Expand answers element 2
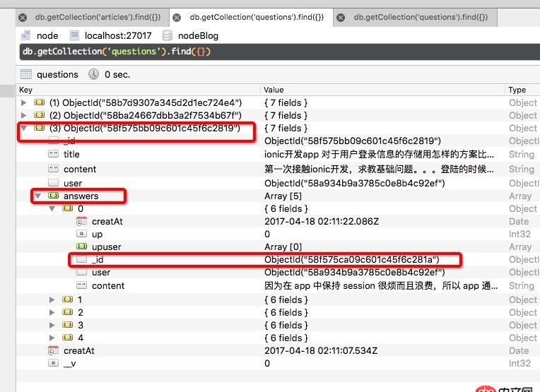The width and height of the screenshot is (540, 392). tap(52, 312)
